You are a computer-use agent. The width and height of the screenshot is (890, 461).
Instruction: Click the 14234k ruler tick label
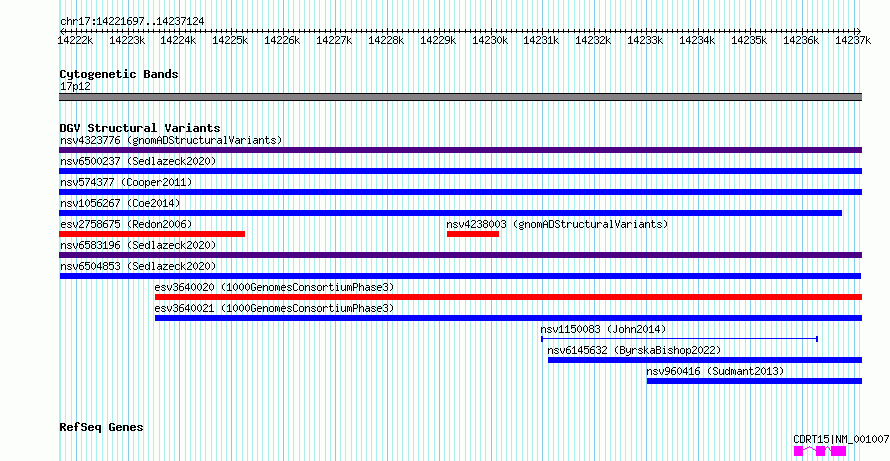click(x=697, y=40)
